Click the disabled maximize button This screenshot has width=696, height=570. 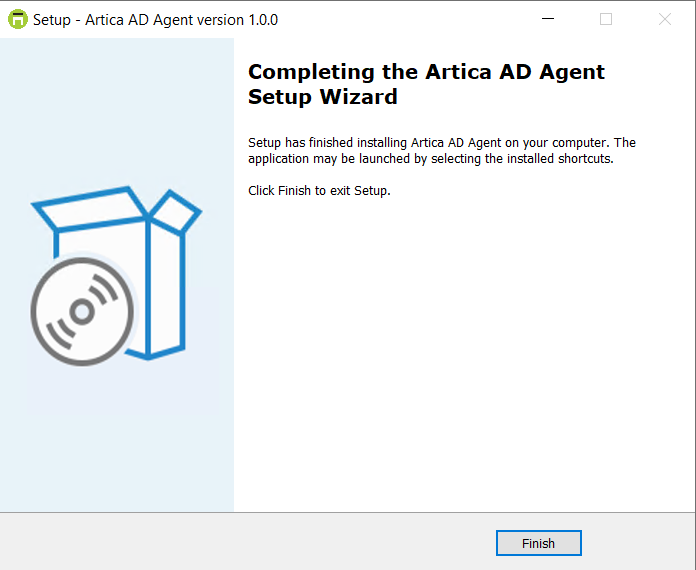click(x=606, y=19)
